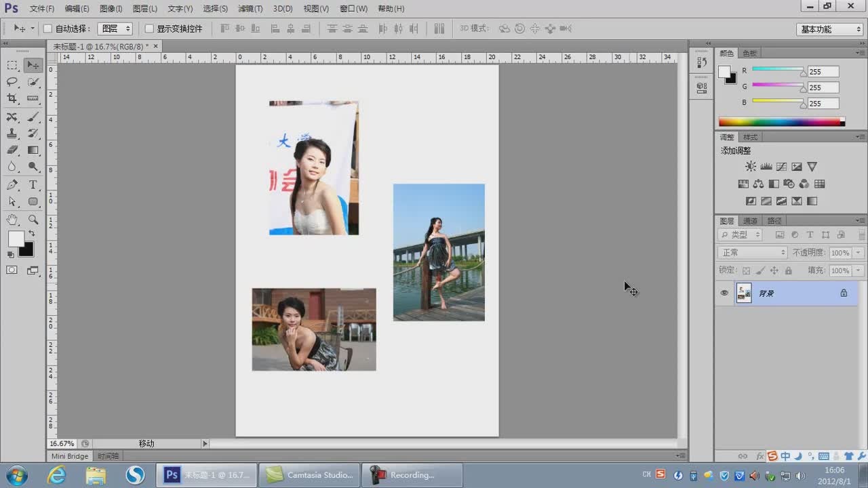Select the Crop tool

12,99
